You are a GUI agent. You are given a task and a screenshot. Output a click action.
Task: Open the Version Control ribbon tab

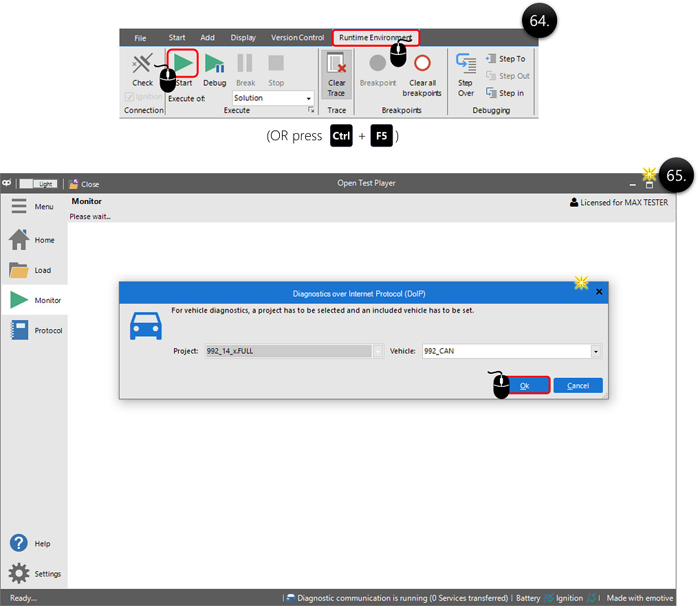tap(297, 38)
